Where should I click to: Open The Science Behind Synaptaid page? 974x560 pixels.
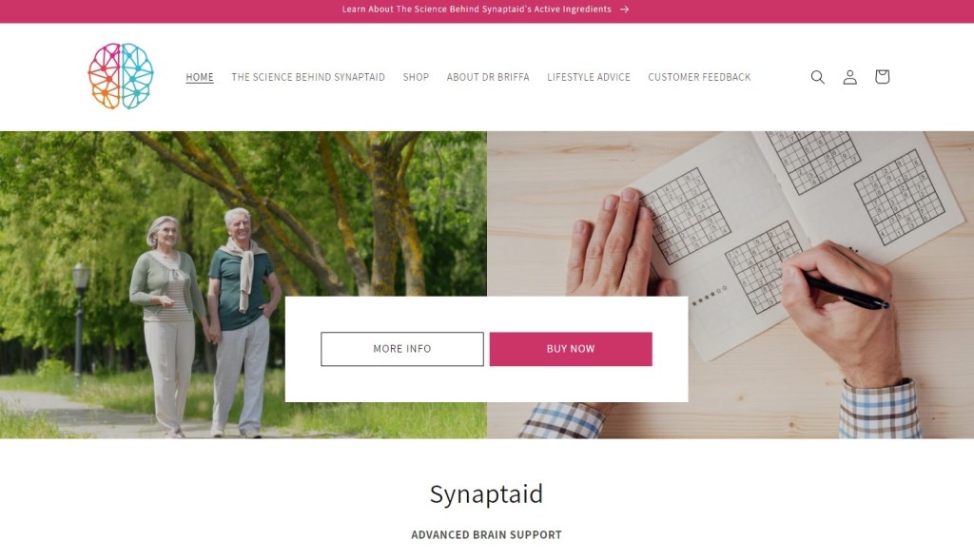(x=308, y=77)
